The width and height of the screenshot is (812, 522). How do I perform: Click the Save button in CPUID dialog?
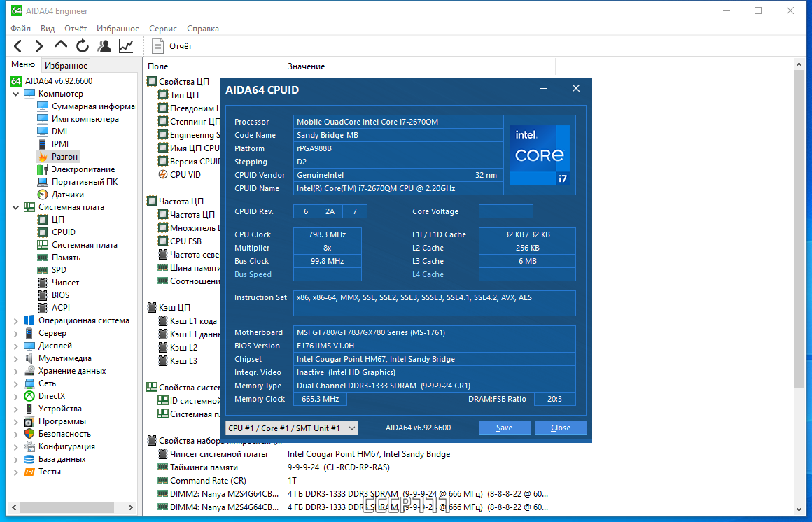click(x=504, y=428)
